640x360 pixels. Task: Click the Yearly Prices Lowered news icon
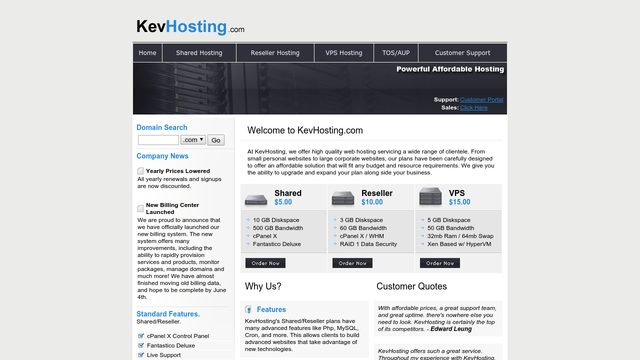140,171
